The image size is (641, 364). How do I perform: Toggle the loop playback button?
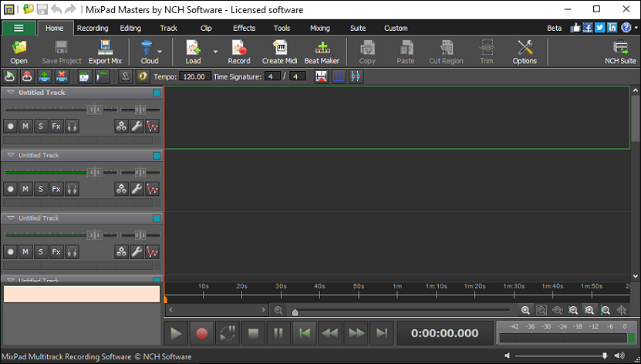click(228, 333)
